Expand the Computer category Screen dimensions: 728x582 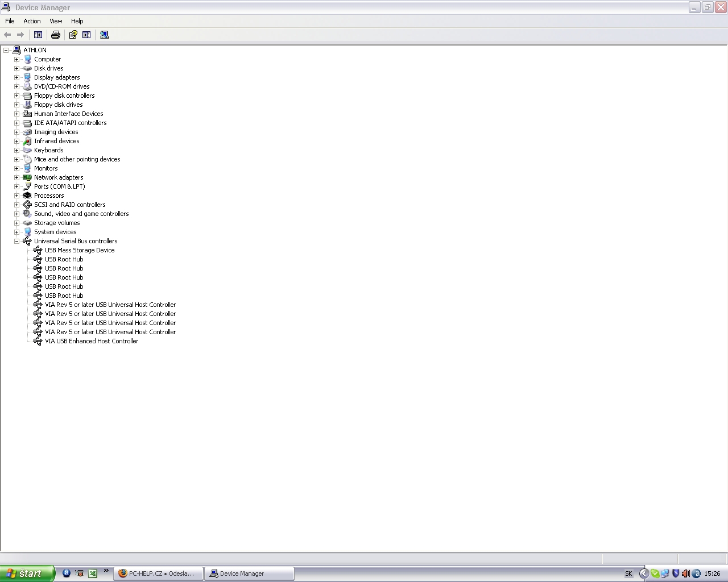point(17,59)
